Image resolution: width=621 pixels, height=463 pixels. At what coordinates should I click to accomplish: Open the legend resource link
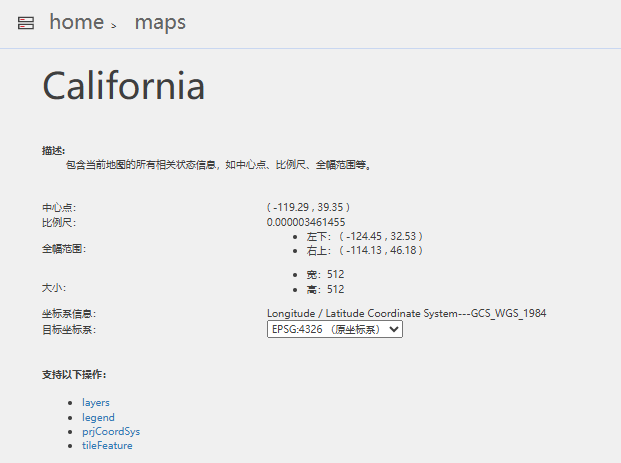[x=98, y=417]
